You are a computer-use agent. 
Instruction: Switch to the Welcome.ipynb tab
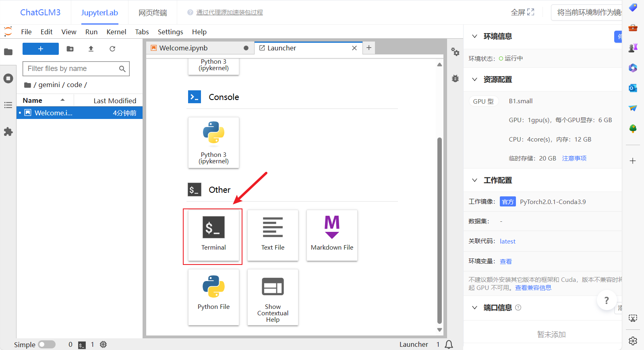pos(183,48)
